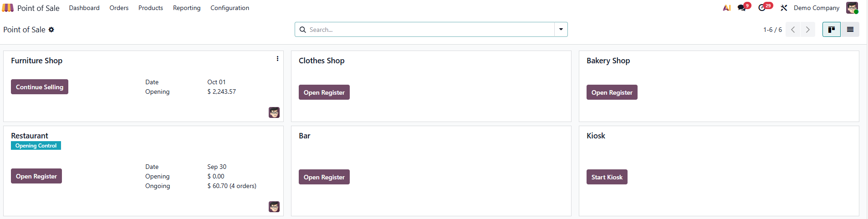Open the developer tools wrench icon
Image resolution: width=868 pixels, height=219 pixels.
pos(784,8)
